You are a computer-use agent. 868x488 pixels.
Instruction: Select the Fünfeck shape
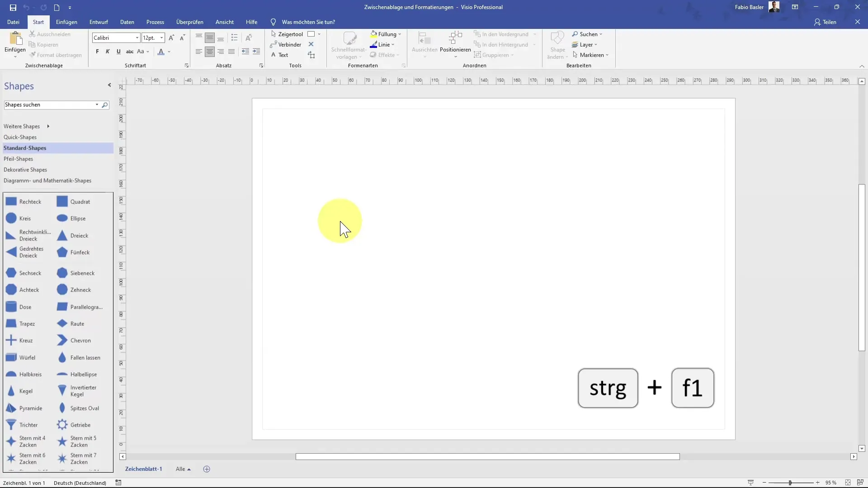pos(74,252)
